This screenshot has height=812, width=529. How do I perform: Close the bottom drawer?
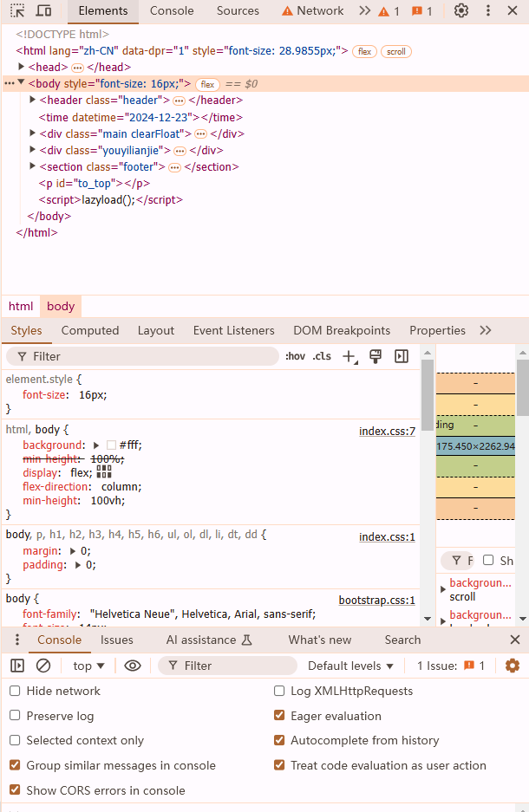click(515, 640)
